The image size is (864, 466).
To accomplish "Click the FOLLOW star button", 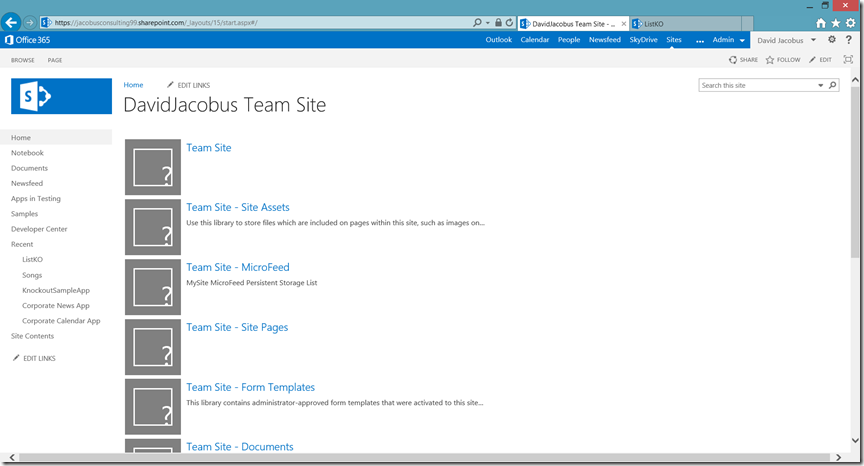I will click(783, 59).
